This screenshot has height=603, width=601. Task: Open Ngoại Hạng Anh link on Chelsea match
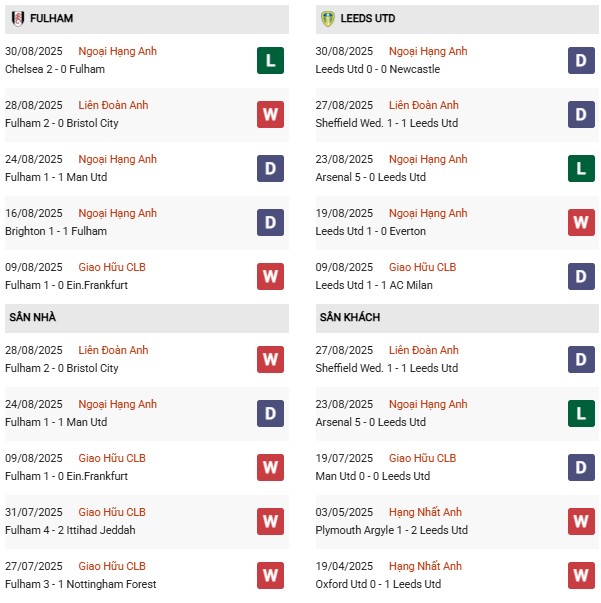click(x=118, y=51)
